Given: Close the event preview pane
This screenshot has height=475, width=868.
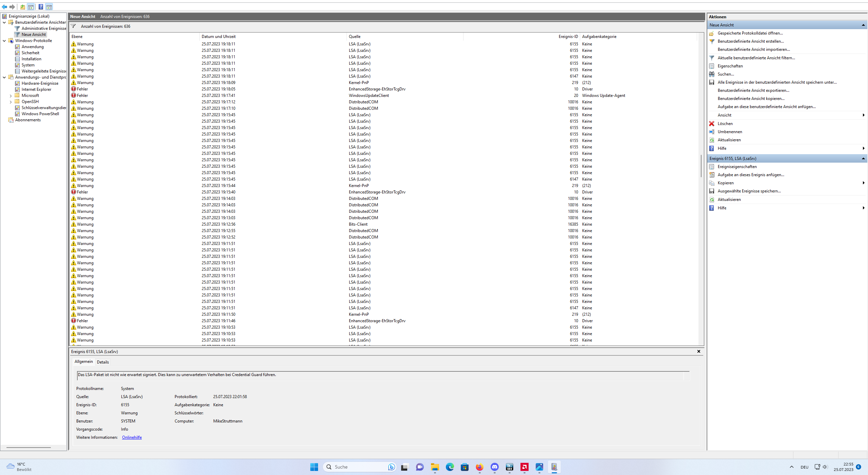Looking at the screenshot, I should [x=698, y=351].
